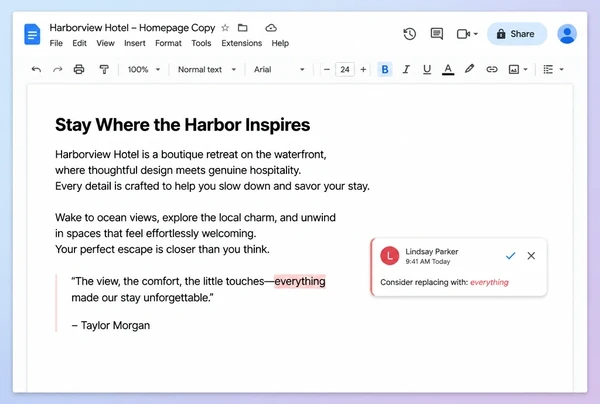The width and height of the screenshot is (600, 404).
Task: Open the Tools menu
Action: tap(201, 43)
